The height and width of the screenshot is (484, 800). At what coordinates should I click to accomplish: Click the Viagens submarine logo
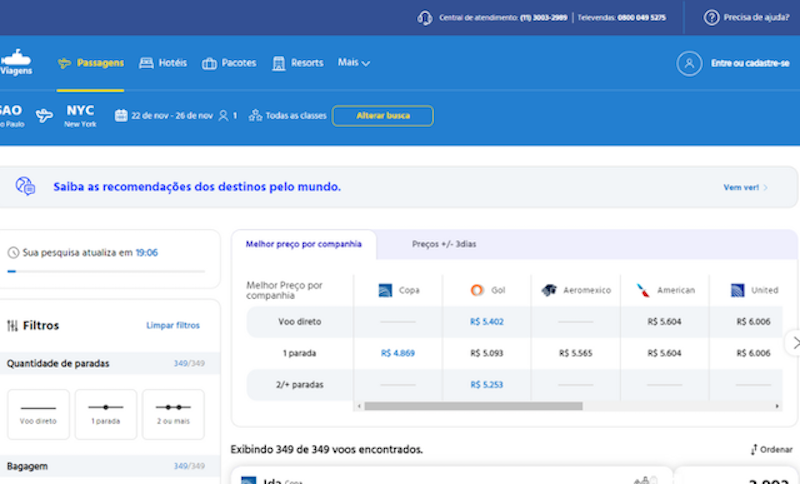tap(15, 62)
